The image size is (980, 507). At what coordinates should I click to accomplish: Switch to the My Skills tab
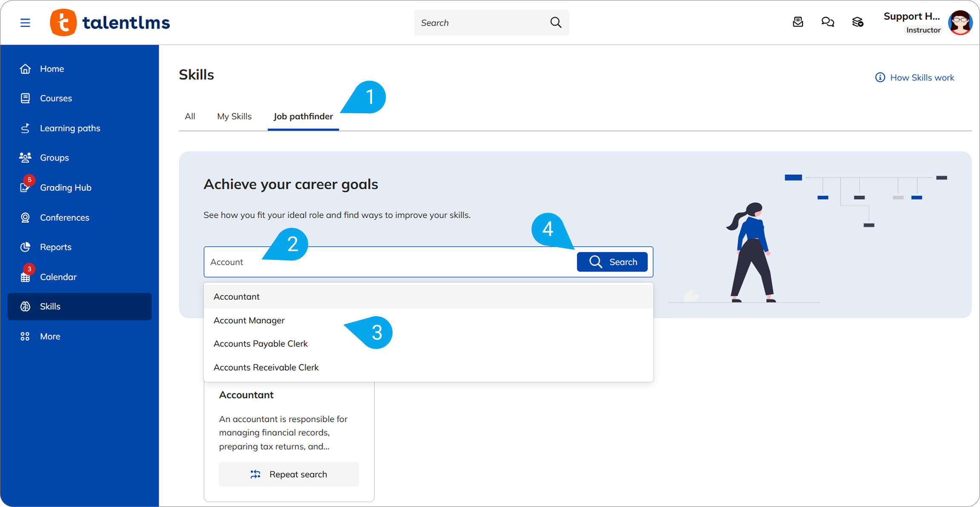coord(234,116)
